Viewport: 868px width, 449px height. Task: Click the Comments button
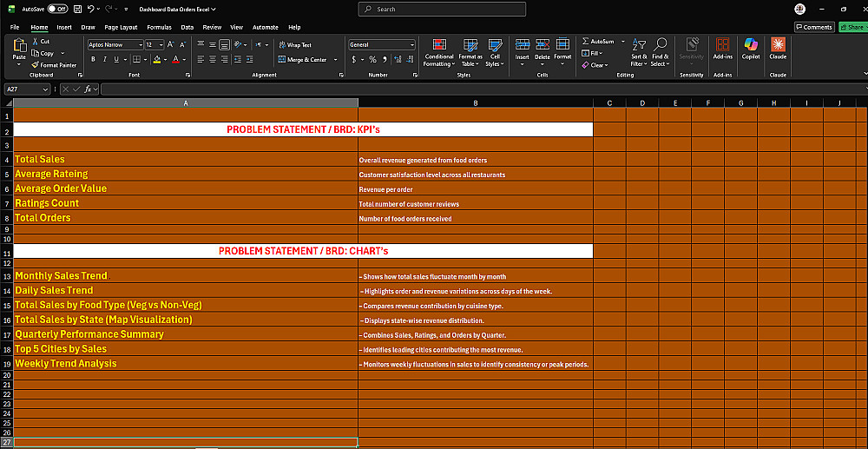pos(814,27)
